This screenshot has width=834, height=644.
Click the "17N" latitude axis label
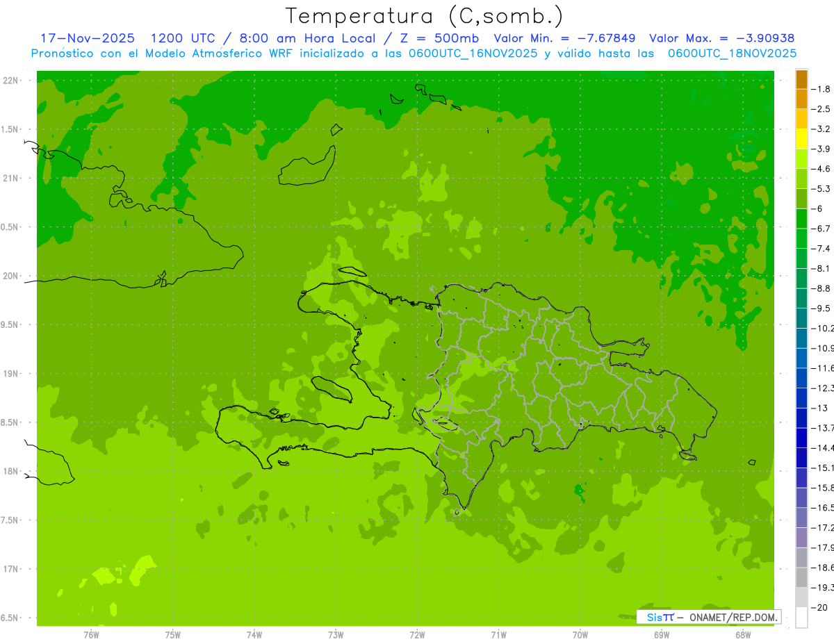point(11,569)
